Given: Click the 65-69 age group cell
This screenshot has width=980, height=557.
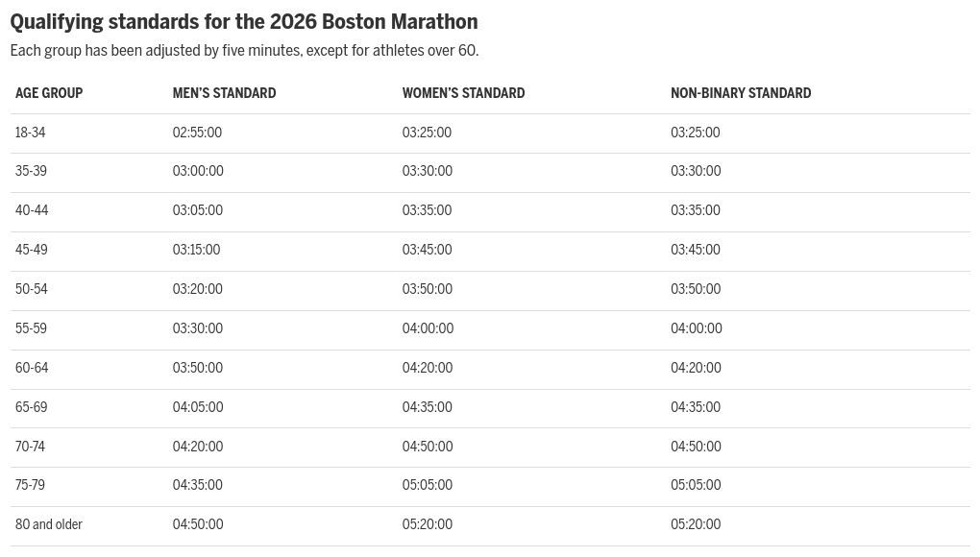Looking at the screenshot, I should tap(32, 407).
